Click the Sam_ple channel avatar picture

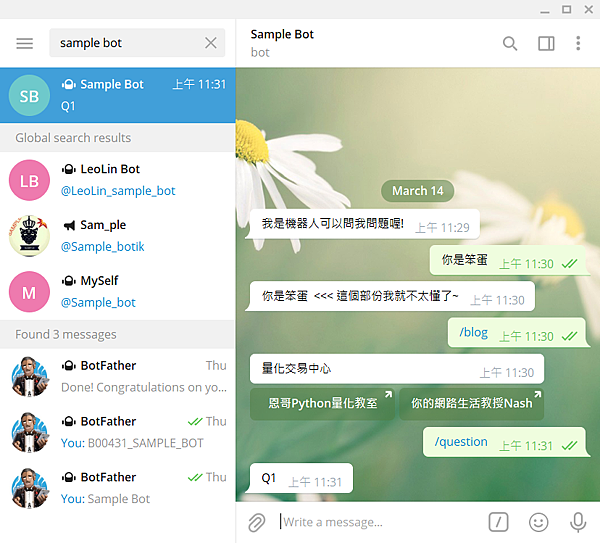point(29,236)
